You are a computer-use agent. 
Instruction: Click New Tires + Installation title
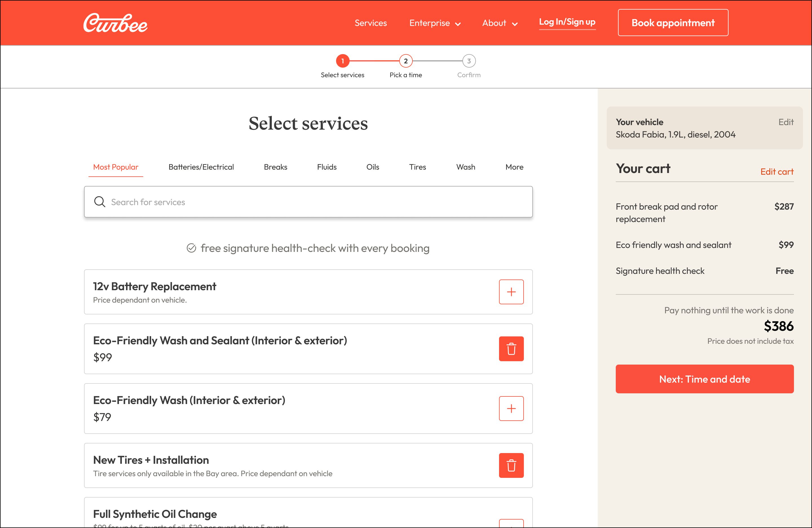[x=151, y=460]
